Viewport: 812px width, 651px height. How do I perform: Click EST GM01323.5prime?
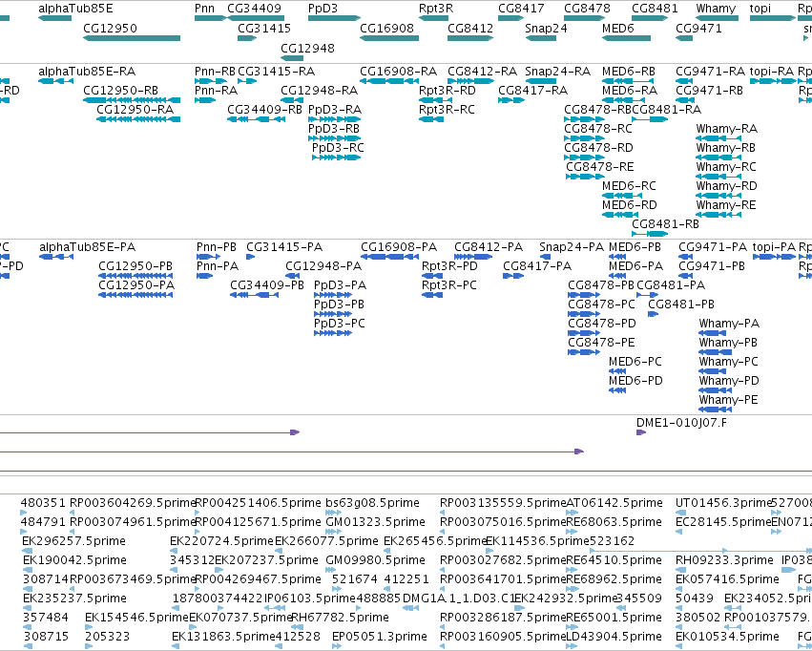pos(375,522)
